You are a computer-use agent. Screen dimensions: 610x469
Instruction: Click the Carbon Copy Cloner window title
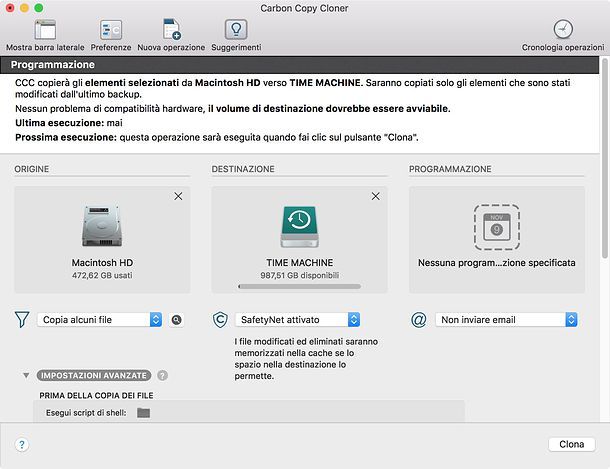[304, 8]
